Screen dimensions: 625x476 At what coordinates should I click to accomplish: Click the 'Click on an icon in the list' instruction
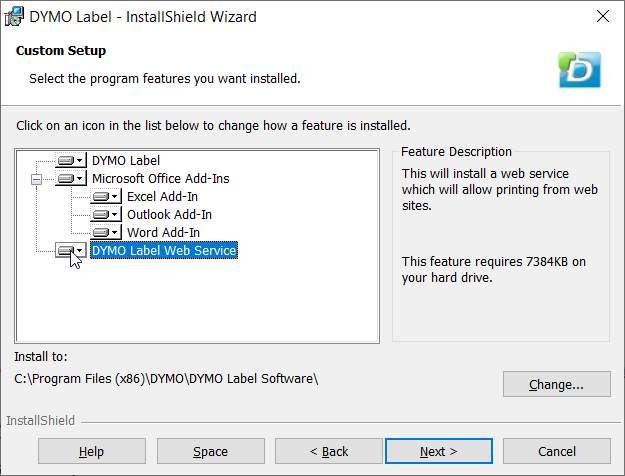[x=213, y=126]
